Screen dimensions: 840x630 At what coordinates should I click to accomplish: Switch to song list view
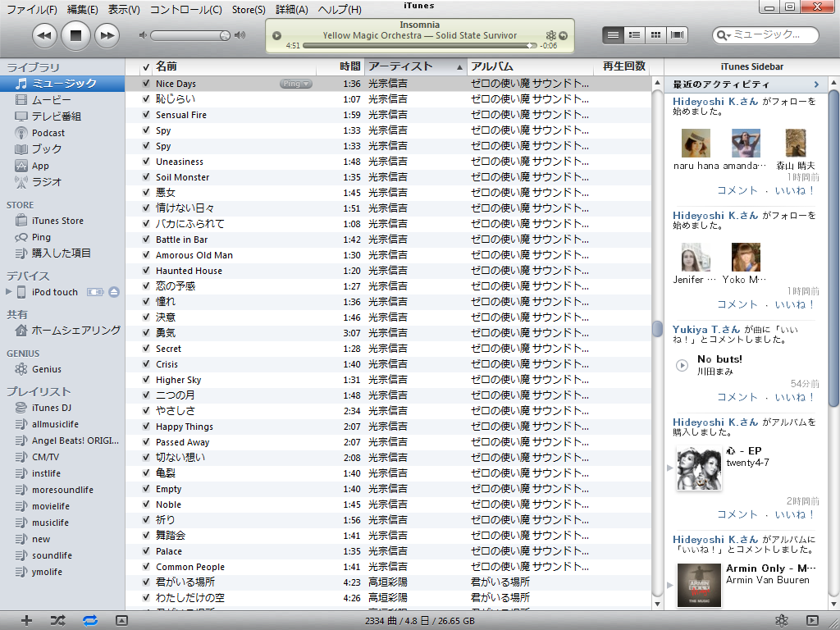(x=614, y=35)
